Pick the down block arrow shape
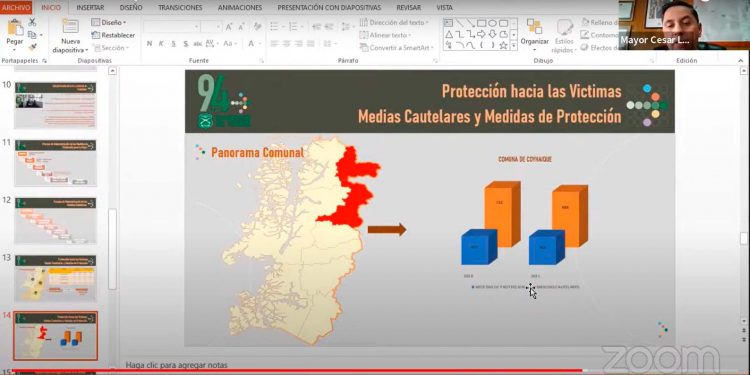The width and height of the screenshot is (750, 375). (x=492, y=34)
